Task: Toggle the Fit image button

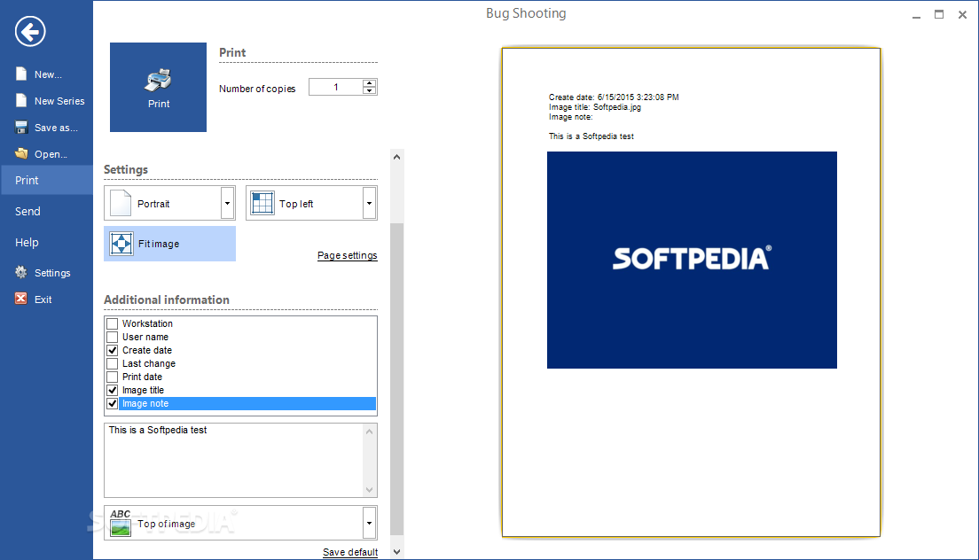Action: click(170, 243)
